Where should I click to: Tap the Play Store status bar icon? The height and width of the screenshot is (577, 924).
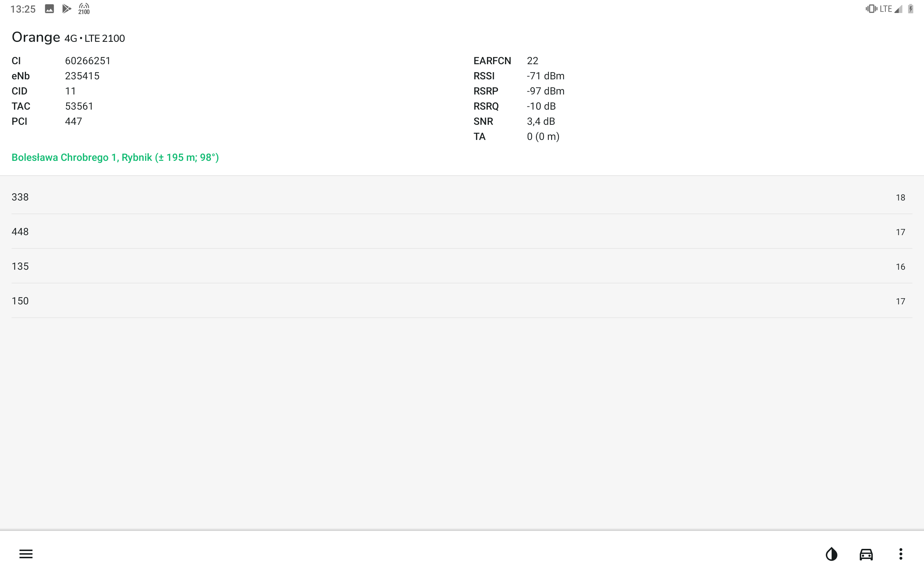(66, 8)
